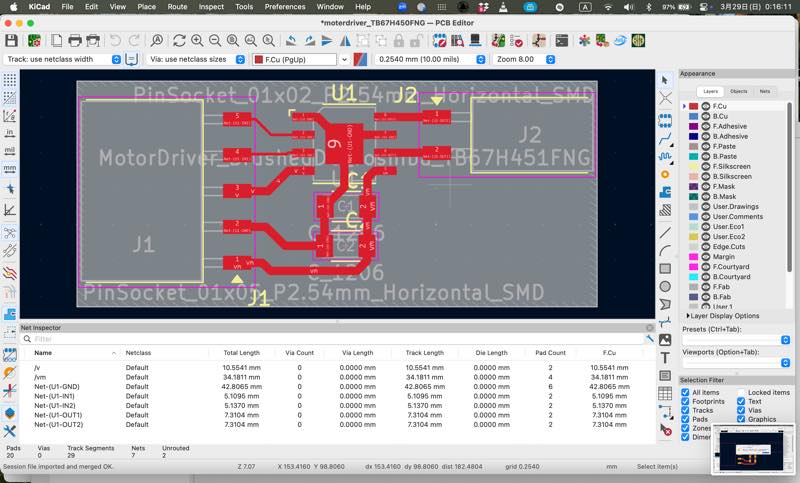
Task: Select the Draw circle tool
Action: tap(665, 287)
